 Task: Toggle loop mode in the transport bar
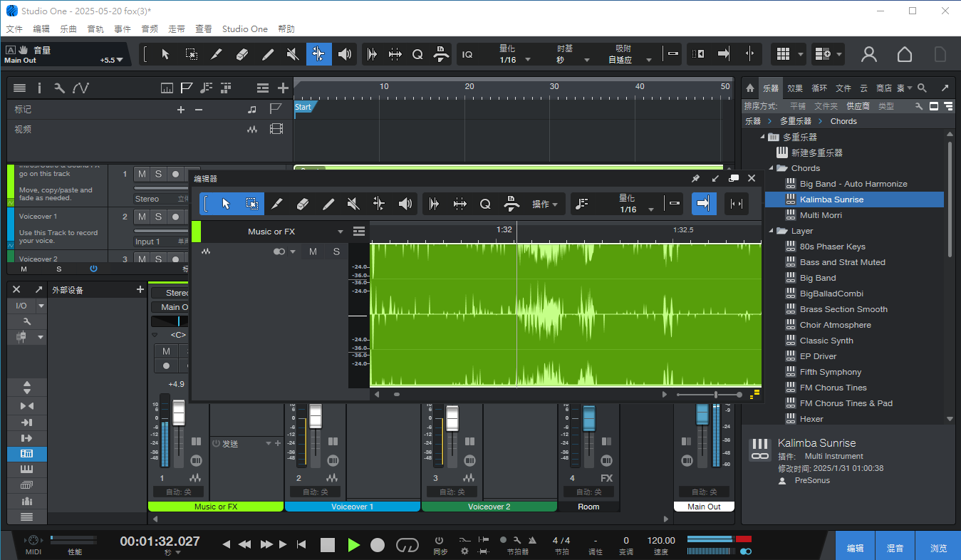pyautogui.click(x=407, y=545)
